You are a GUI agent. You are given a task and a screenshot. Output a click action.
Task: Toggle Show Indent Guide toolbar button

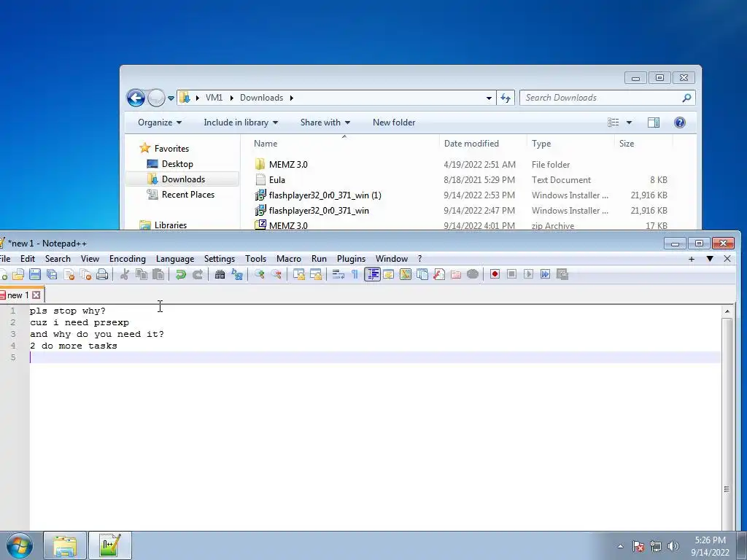tap(373, 274)
